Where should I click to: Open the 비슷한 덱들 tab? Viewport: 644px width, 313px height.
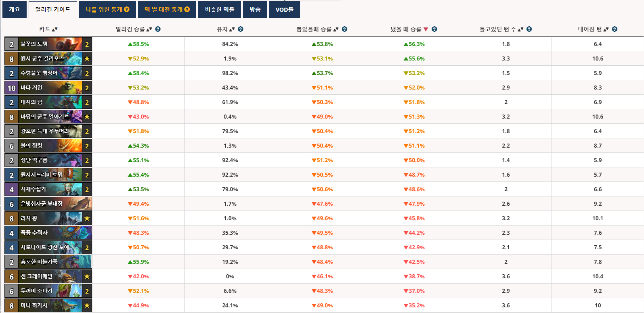(220, 9)
